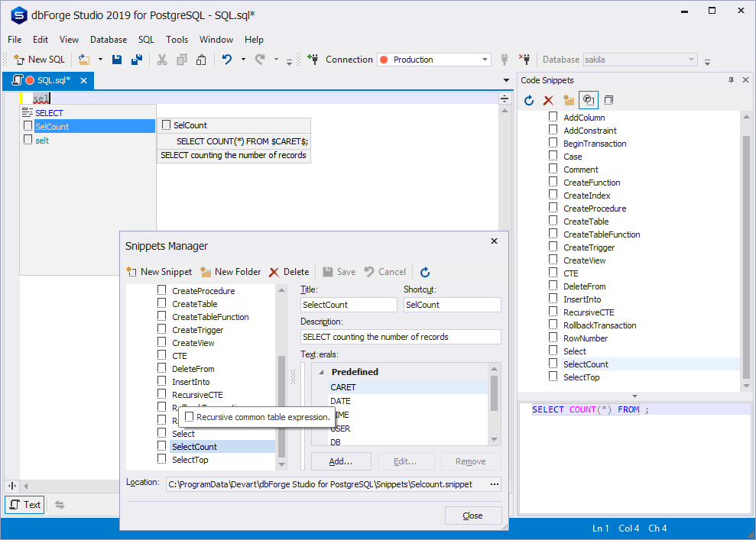Click the Title input field containing SelectCount
The width and height of the screenshot is (756, 540).
pos(348,305)
